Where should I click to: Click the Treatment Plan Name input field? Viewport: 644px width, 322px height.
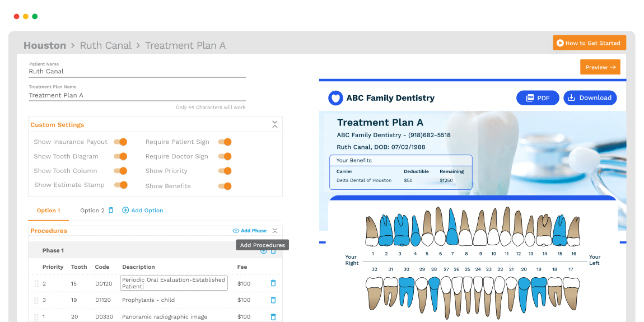coord(137,95)
